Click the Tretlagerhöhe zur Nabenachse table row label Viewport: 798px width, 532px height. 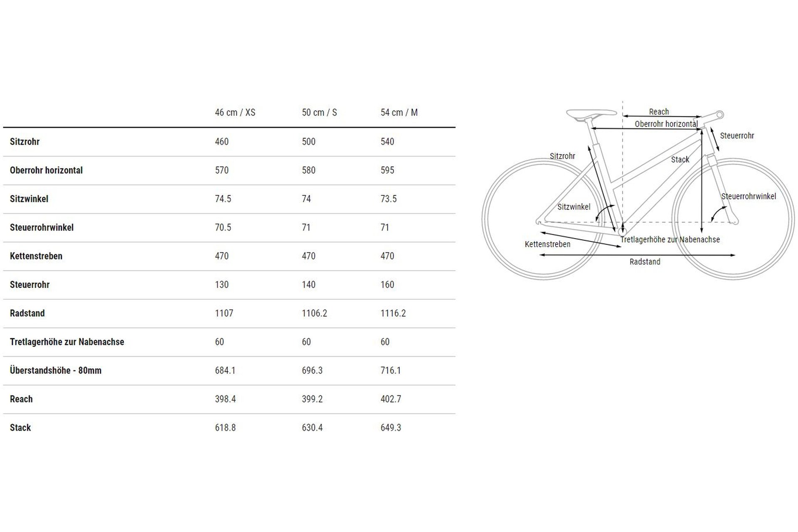pyautogui.click(x=67, y=342)
